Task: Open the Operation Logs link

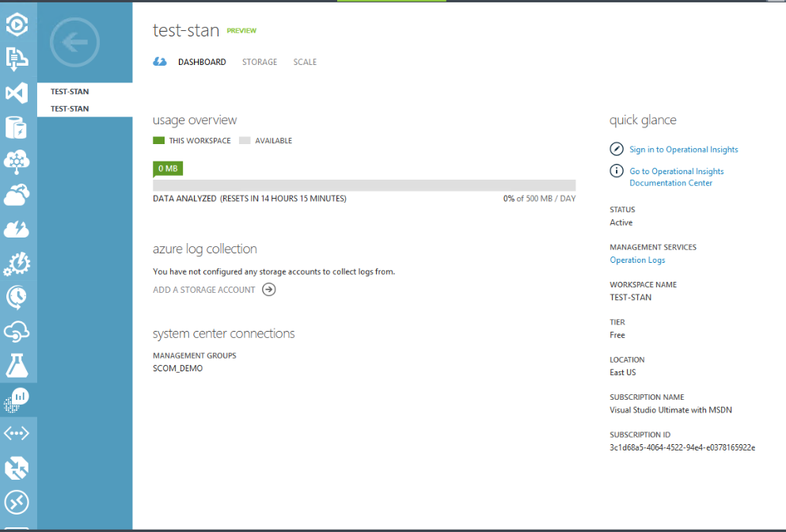Action: point(637,260)
